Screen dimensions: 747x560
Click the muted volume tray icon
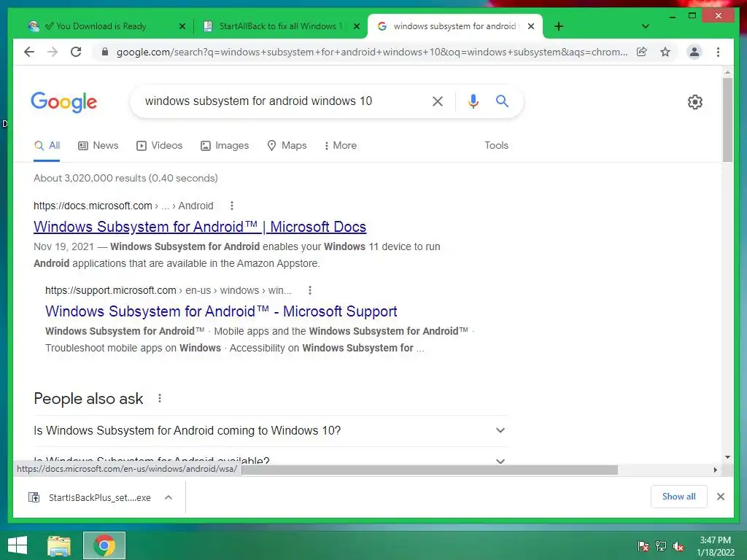[678, 546]
